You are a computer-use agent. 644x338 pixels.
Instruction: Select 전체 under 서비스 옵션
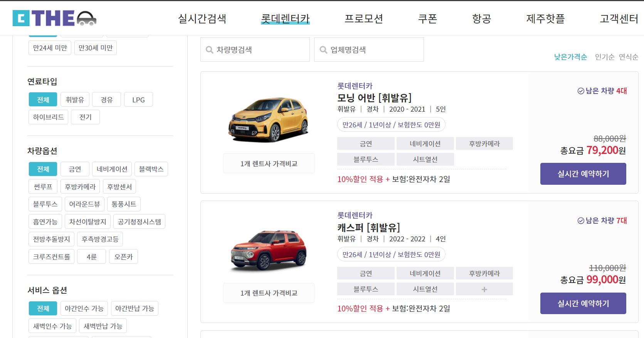[43, 308]
